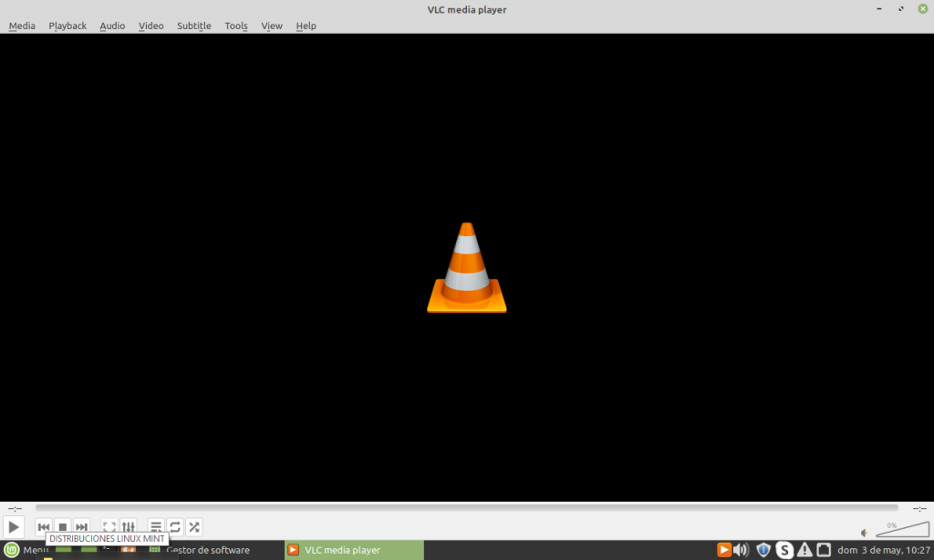Open the Help menu
Viewport: 934px width, 560px height.
point(306,26)
